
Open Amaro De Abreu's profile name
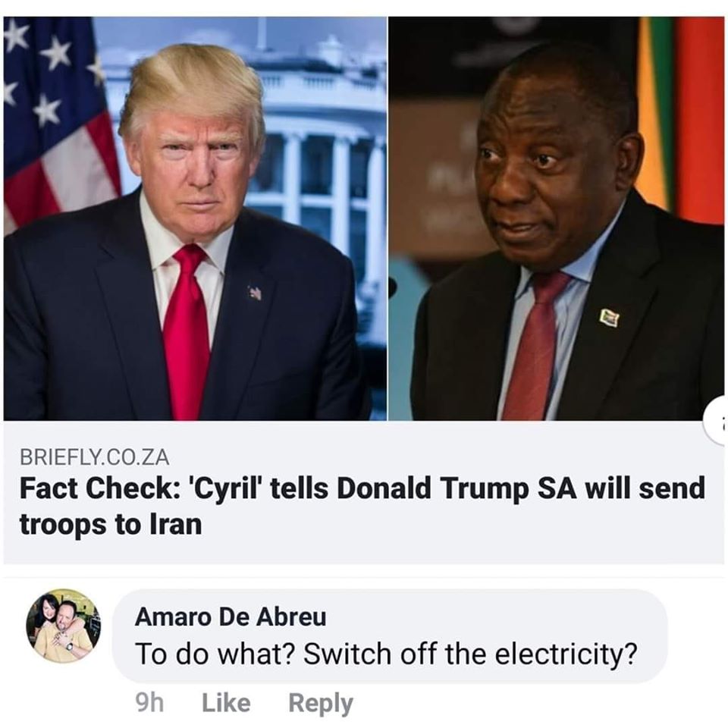[231, 617]
